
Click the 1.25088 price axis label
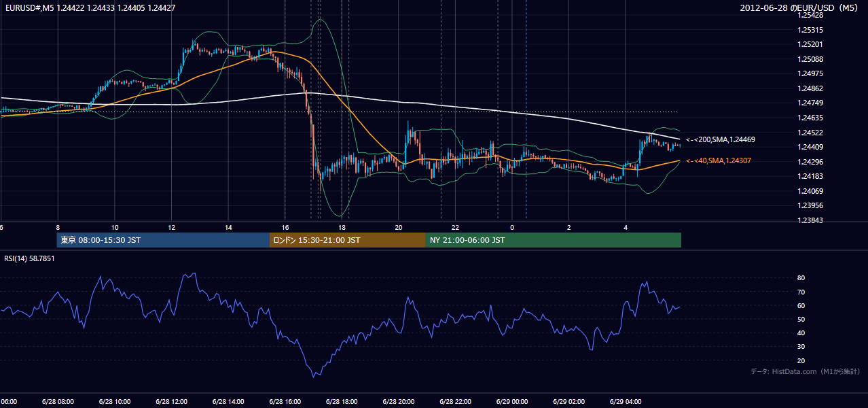click(x=810, y=59)
